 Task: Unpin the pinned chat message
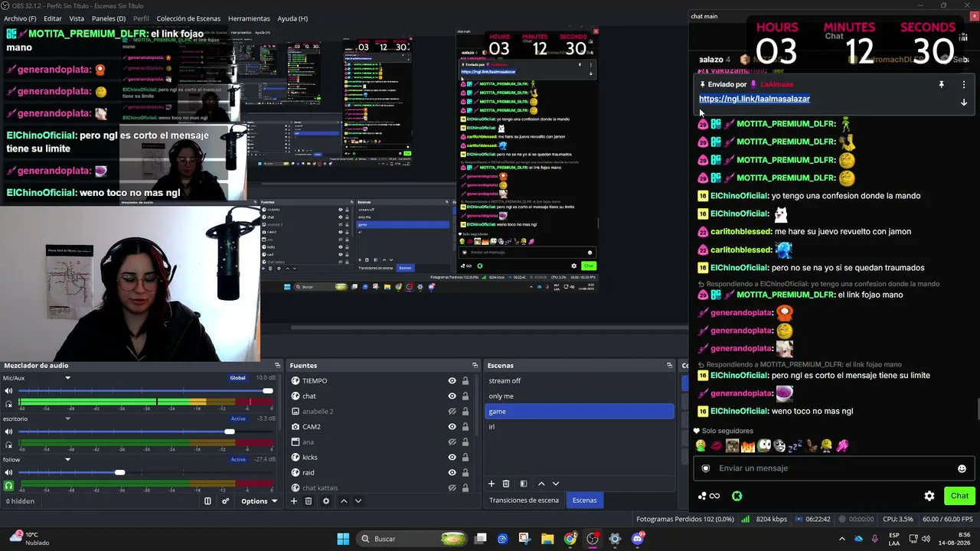[942, 85]
